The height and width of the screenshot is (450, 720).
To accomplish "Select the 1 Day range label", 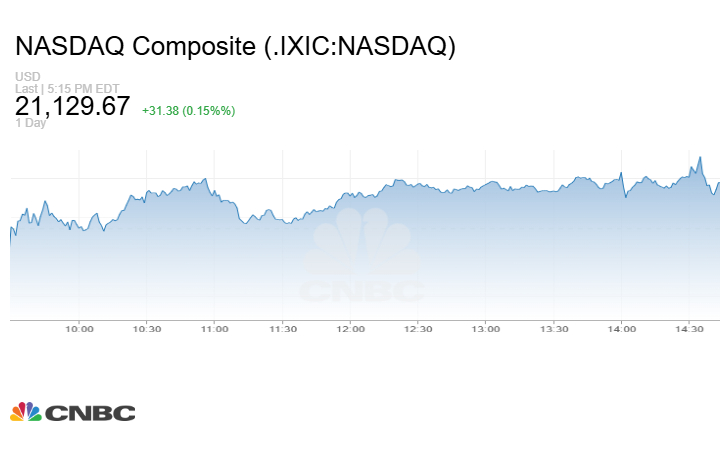I will tap(31, 124).
